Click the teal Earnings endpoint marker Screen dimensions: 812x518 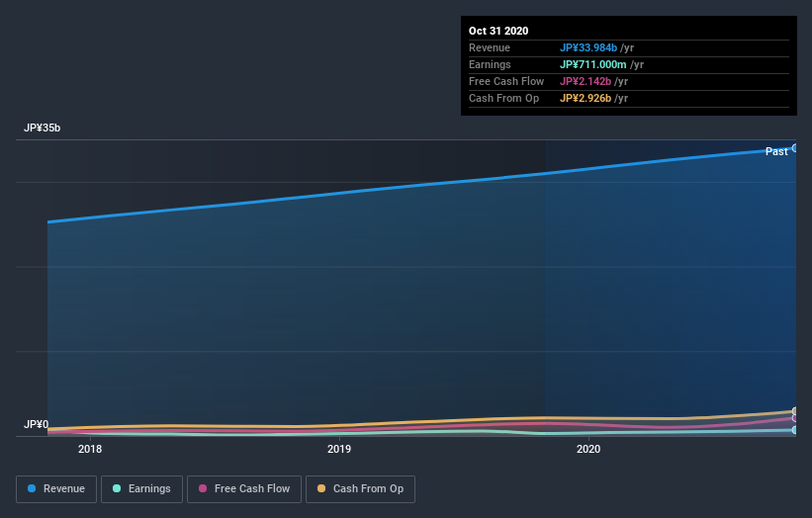(795, 430)
